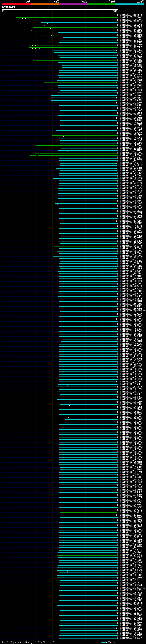146x644 pixels.
Task: Select hit label UniRef100_C5XBD4
Action: tap(131, 35)
